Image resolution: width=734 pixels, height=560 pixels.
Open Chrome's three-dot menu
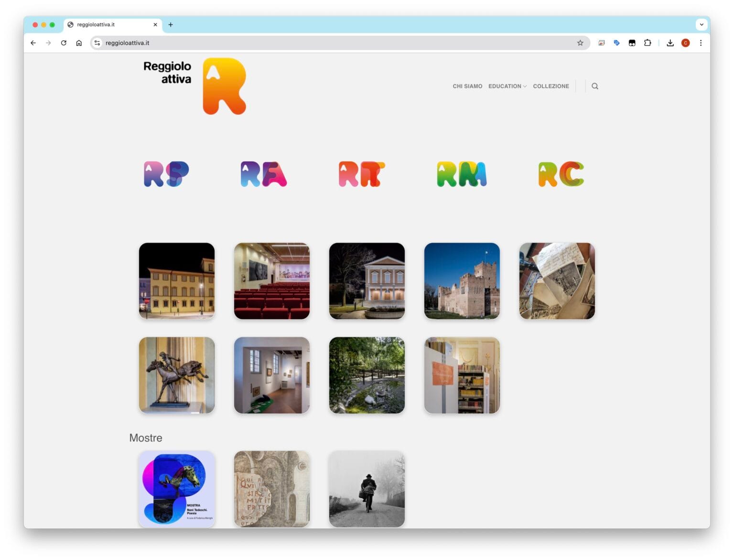tap(701, 43)
